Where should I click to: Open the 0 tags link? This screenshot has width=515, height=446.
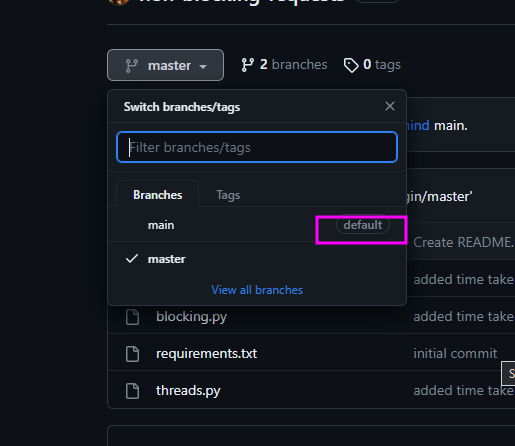372,65
